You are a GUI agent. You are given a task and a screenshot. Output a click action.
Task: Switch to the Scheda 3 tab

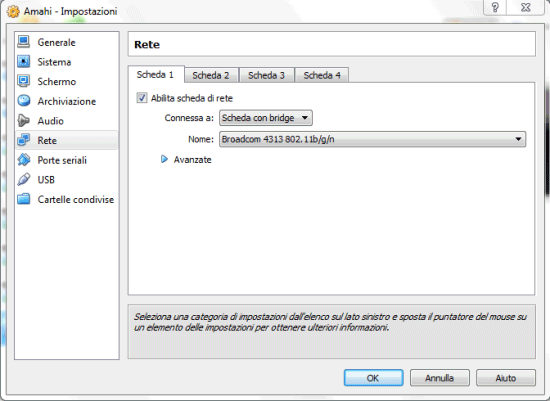point(267,75)
